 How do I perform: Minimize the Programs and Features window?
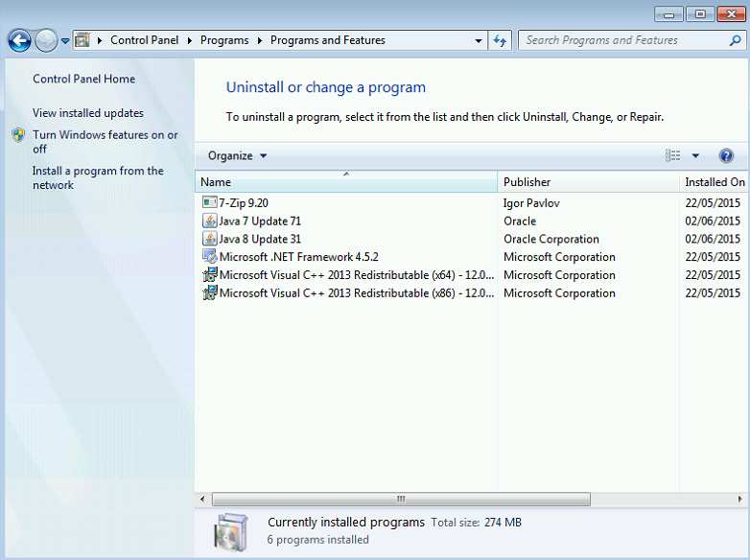coord(668,14)
